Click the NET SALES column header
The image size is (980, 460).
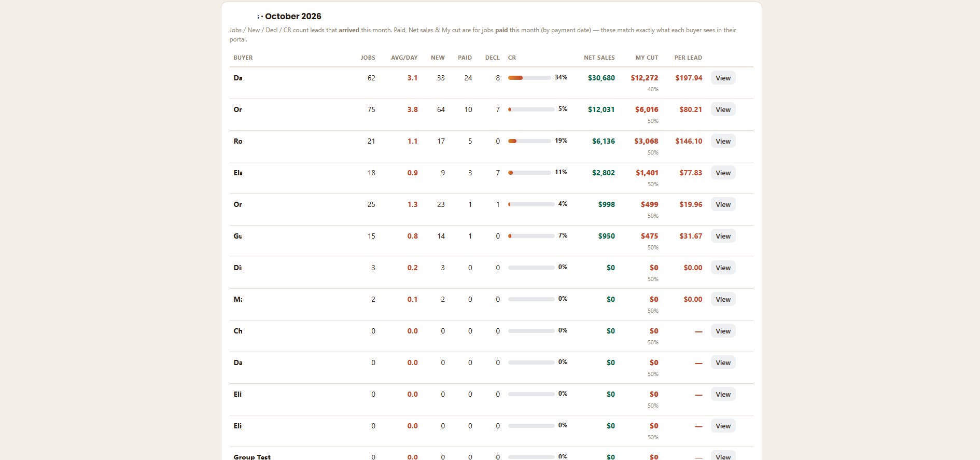599,58
